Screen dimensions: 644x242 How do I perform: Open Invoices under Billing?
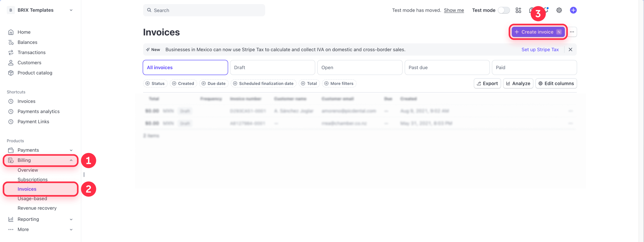coord(27,189)
